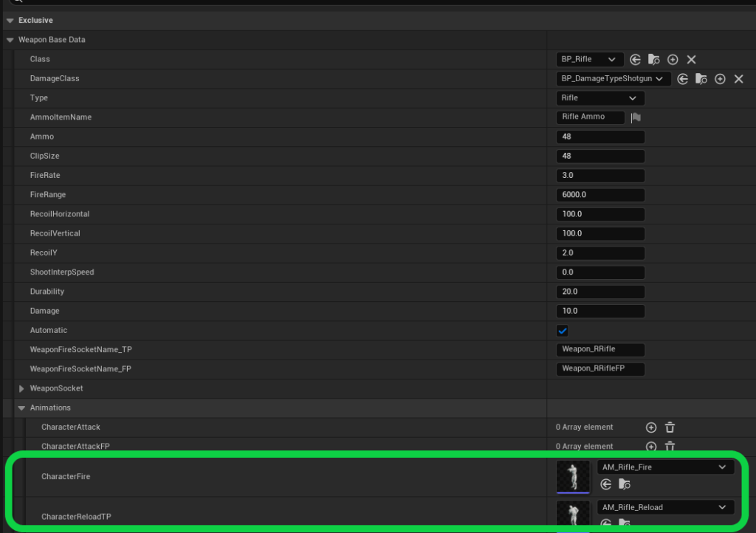Toggle the Automatic checkbox
The image size is (756, 533).
(562, 331)
